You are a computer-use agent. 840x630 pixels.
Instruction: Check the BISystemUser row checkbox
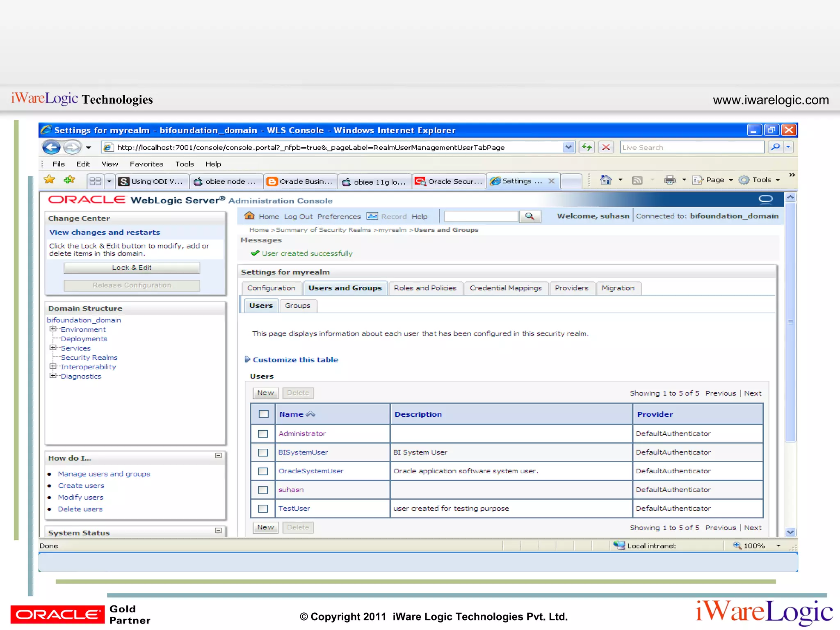[x=263, y=452]
